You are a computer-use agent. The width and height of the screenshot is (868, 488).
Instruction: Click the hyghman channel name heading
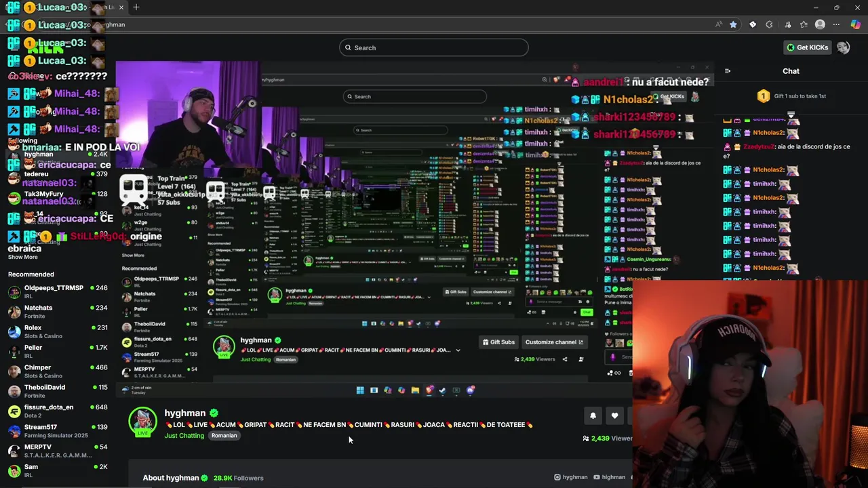click(184, 413)
